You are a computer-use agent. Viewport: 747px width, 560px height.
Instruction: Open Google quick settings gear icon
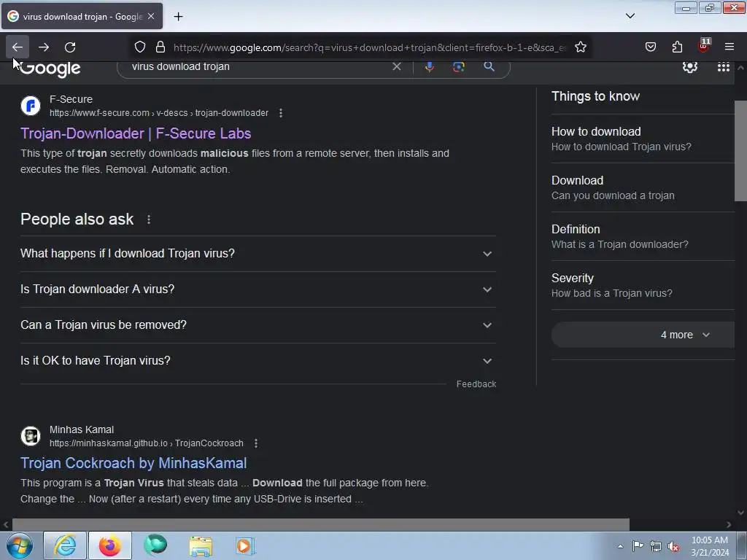point(690,66)
